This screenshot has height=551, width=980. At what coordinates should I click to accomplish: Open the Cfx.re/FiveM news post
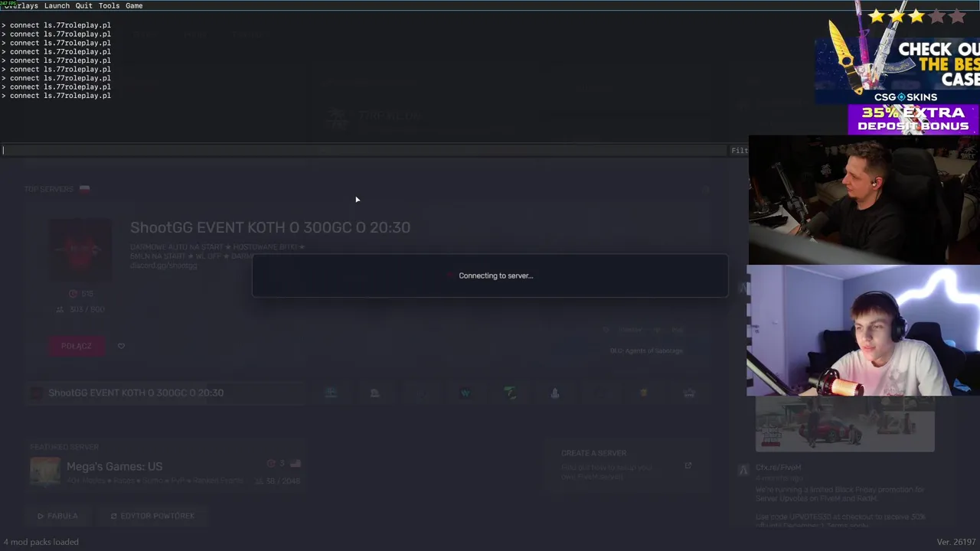pyautogui.click(x=778, y=468)
